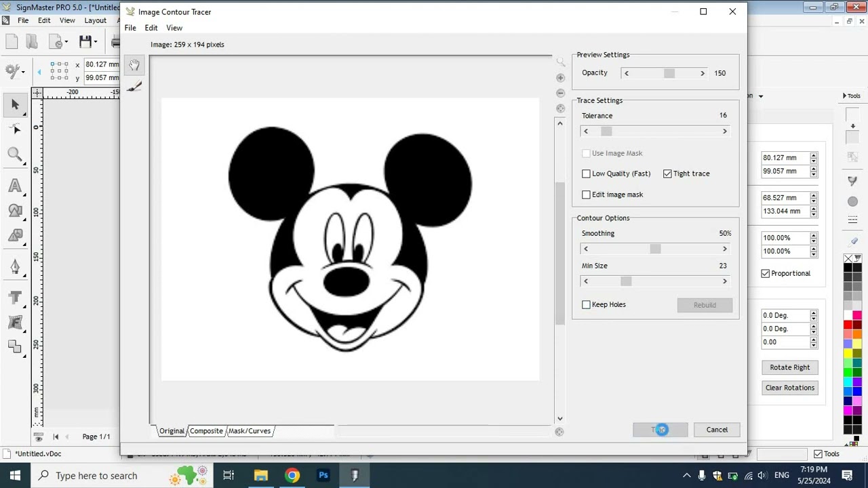This screenshot has height=488, width=868.
Task: Select the magnifier zoom tool in SignMaster
Action: (15, 155)
